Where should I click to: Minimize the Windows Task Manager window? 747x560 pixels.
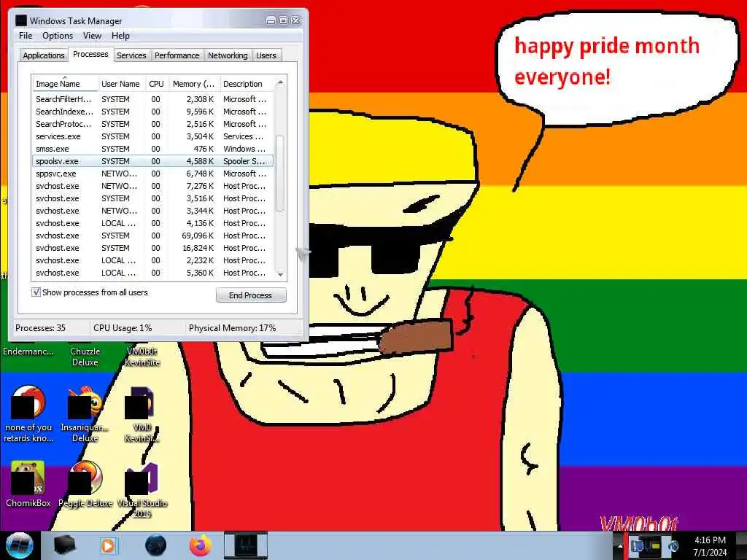(271, 20)
